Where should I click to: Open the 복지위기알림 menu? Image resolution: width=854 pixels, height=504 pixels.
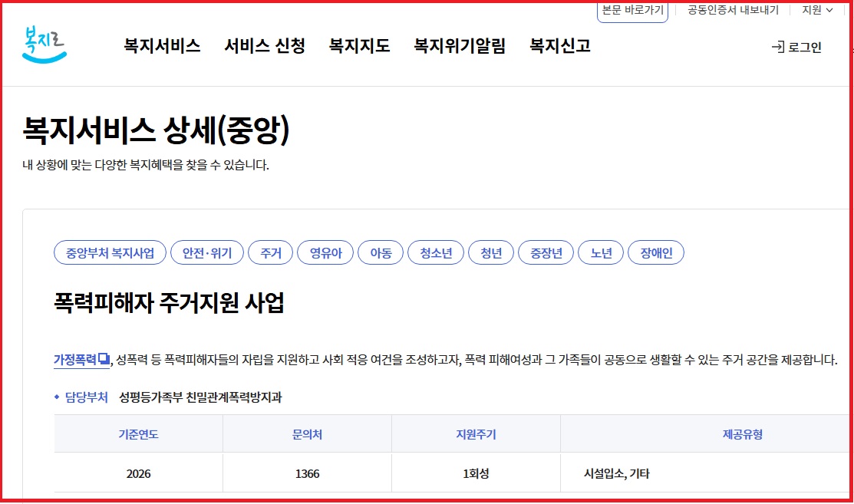click(x=460, y=46)
